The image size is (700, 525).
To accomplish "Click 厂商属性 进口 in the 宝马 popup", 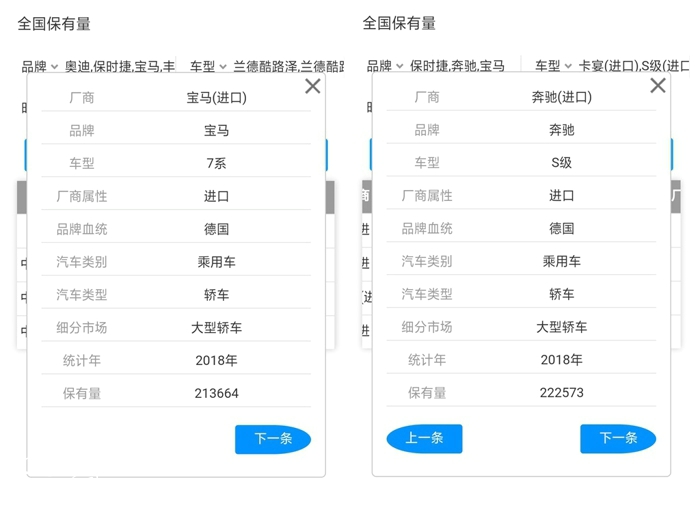I will click(217, 196).
